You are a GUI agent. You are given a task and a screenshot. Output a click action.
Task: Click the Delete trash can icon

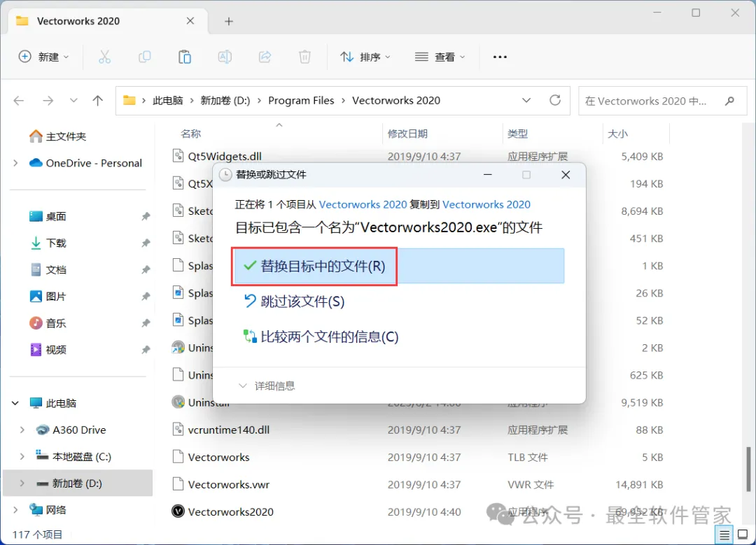(304, 57)
